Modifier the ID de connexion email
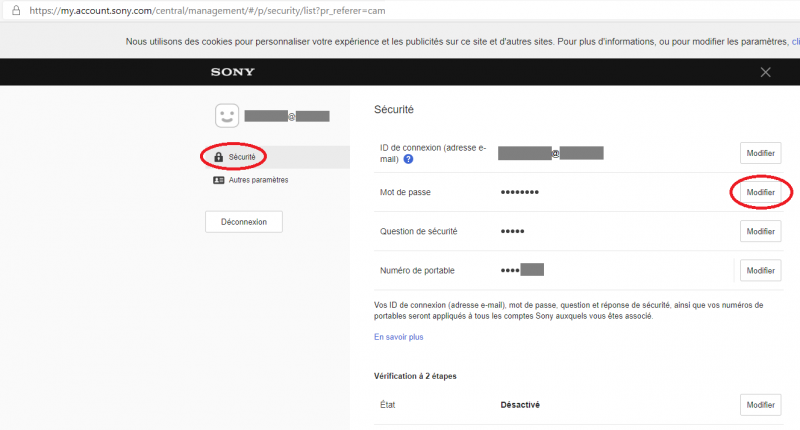Screen dimensions: 800x430 coord(760,153)
